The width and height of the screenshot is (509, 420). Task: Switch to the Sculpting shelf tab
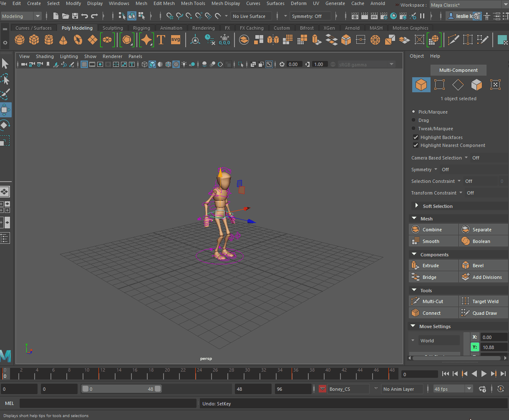(113, 28)
